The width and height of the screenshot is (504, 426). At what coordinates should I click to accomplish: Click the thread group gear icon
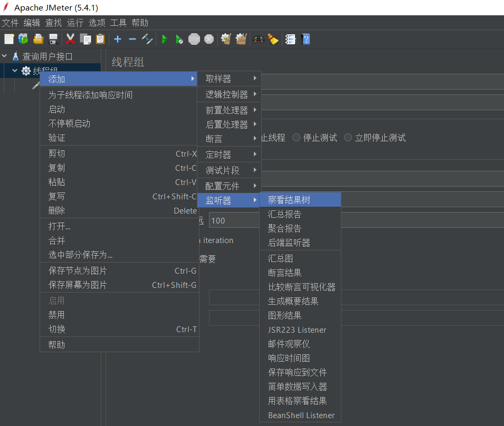click(x=26, y=71)
